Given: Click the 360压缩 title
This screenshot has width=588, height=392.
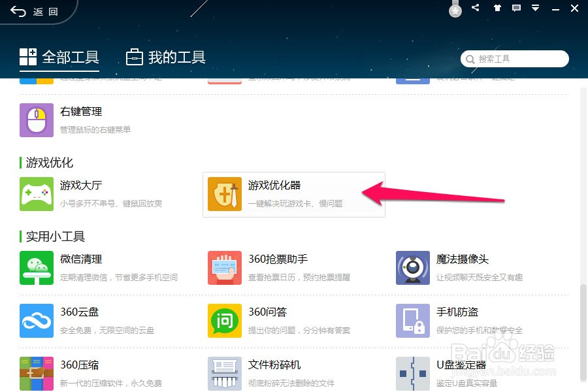Looking at the screenshot, I should (x=80, y=365).
